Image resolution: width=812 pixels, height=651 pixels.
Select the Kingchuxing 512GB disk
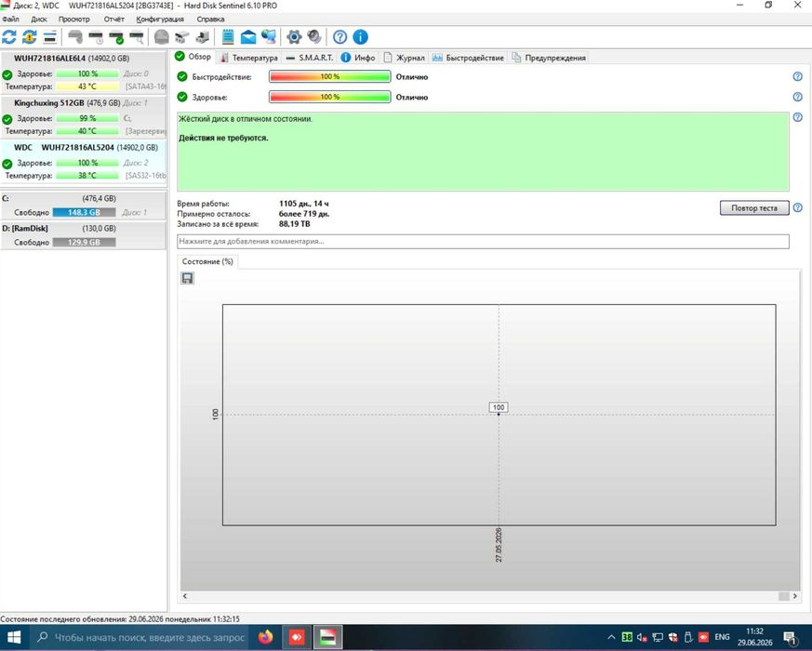tap(84, 117)
